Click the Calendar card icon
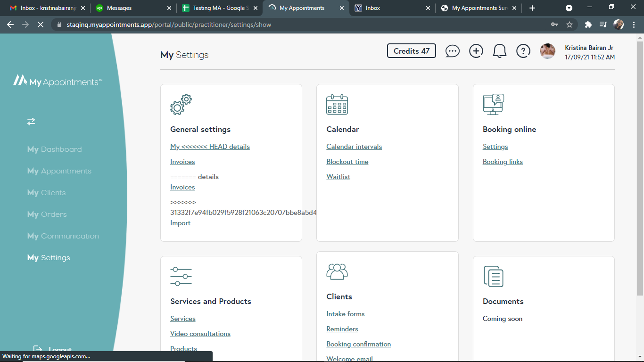Viewport: 644px width, 362px height. (x=337, y=105)
